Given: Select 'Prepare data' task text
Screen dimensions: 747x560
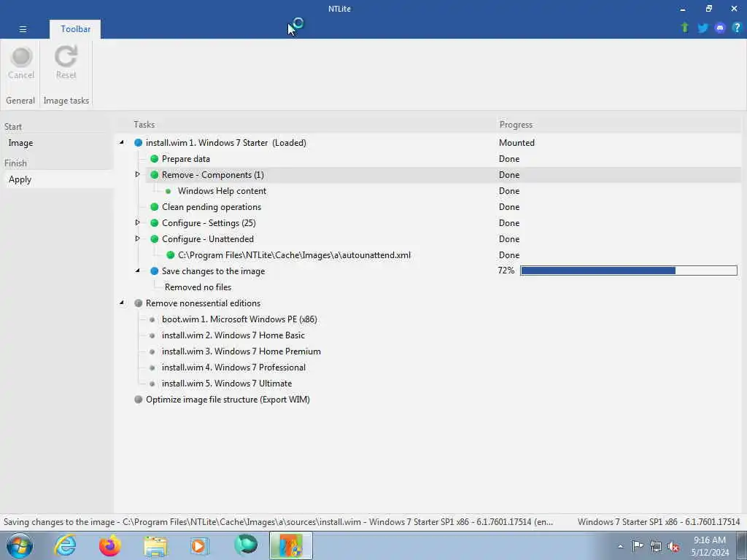Looking at the screenshot, I should 186,158.
